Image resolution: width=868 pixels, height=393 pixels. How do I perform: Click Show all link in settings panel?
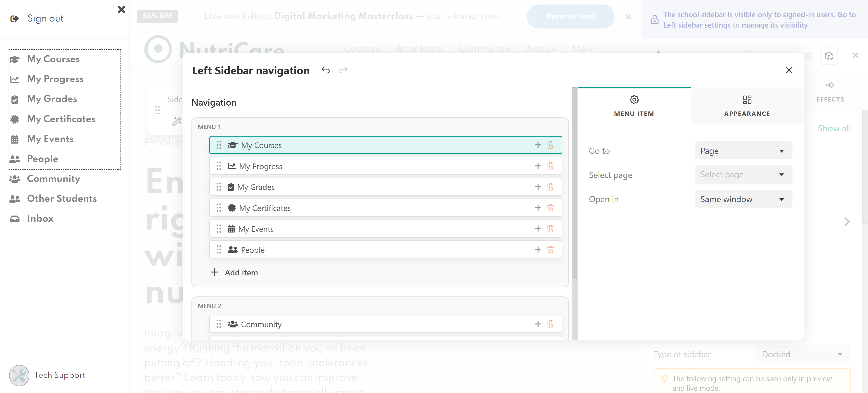click(x=834, y=128)
